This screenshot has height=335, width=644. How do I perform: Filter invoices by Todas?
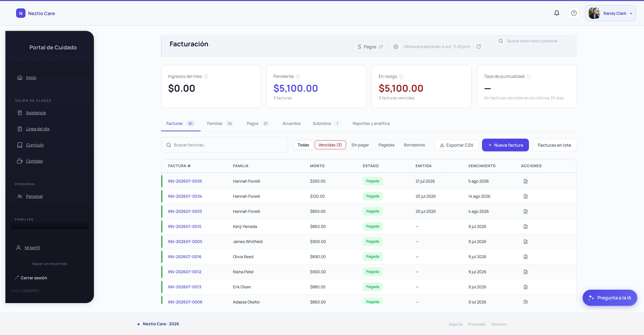coord(303,145)
